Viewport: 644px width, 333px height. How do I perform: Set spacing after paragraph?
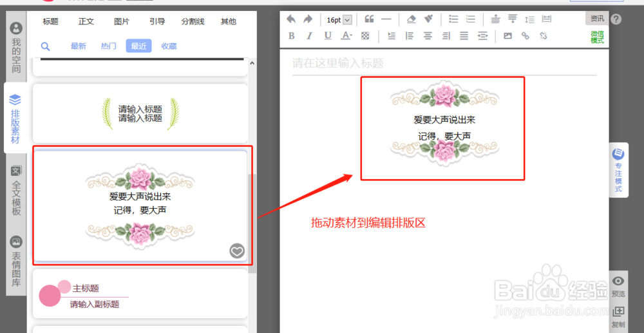[x=513, y=19]
